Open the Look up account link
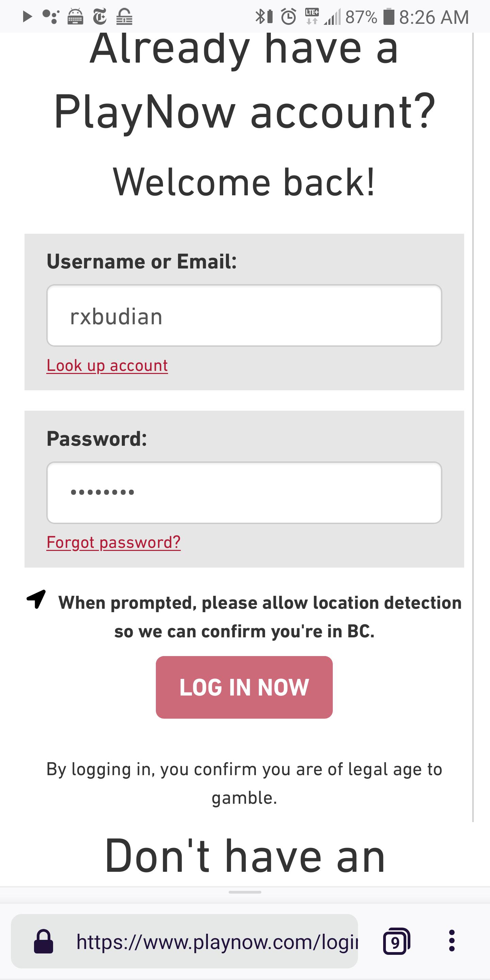490x980 pixels. click(x=107, y=365)
